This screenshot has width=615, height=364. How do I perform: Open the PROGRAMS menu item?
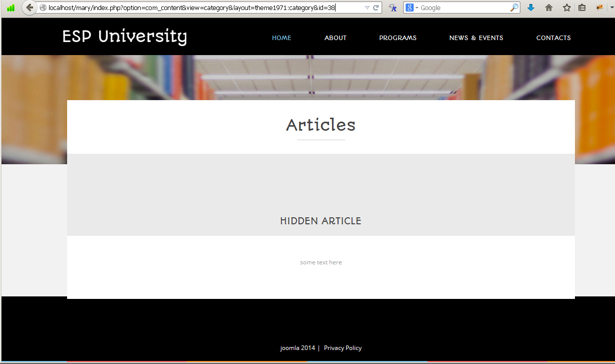tap(398, 38)
